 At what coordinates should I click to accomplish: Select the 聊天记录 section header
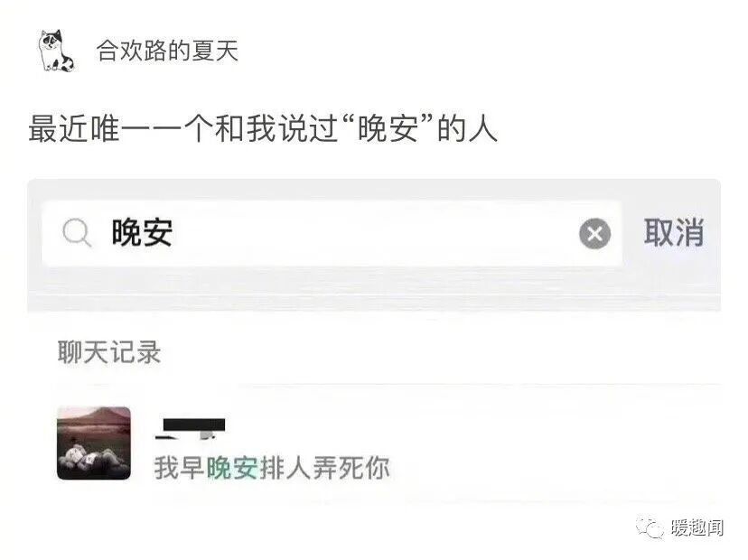pyautogui.click(x=109, y=352)
